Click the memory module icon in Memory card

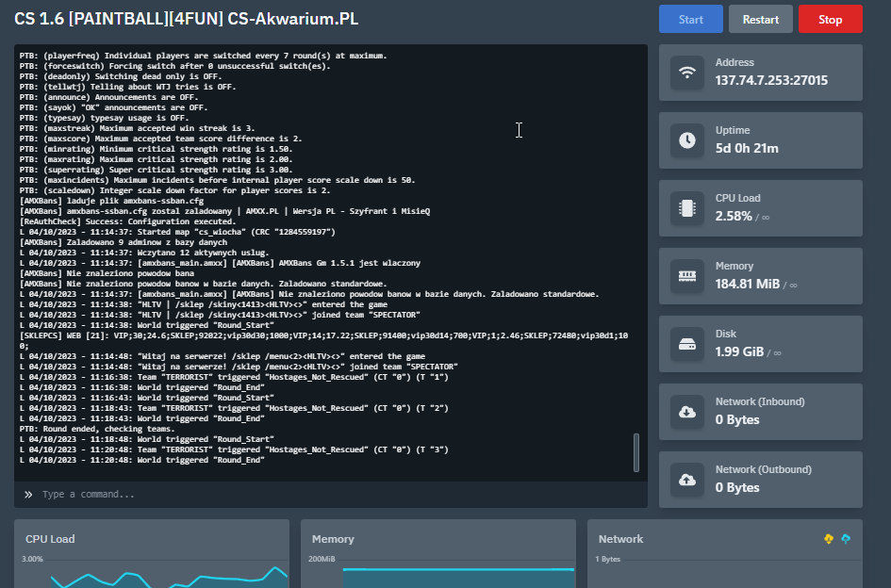point(687,276)
